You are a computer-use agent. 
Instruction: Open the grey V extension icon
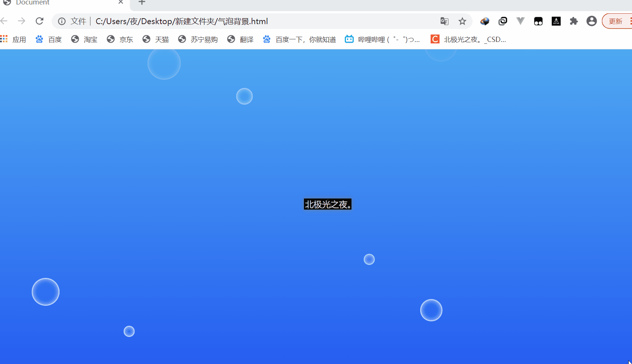point(521,21)
